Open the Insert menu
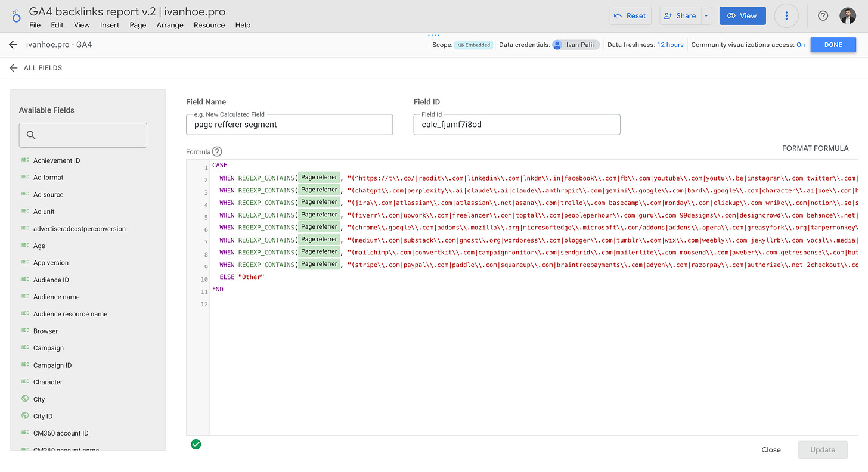 110,25
